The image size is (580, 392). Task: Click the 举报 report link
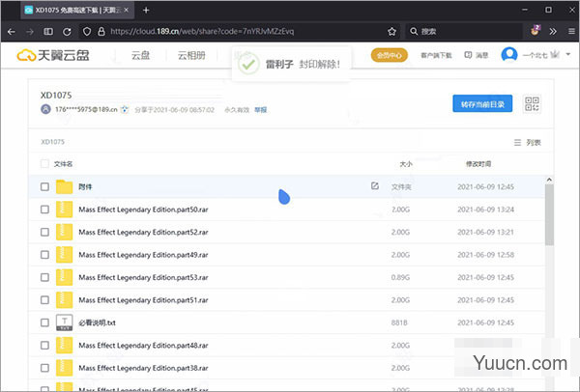pos(260,110)
